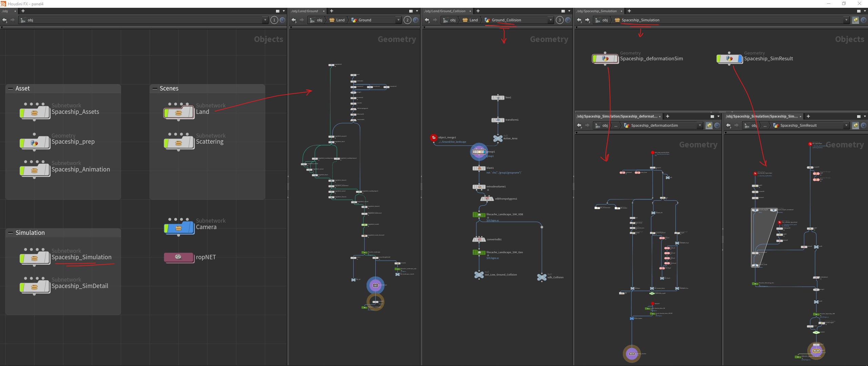Screen dimensions: 868x366
Task: Toggle the link button in Spaceship_SimResult pane
Action: pyautogui.click(x=855, y=125)
